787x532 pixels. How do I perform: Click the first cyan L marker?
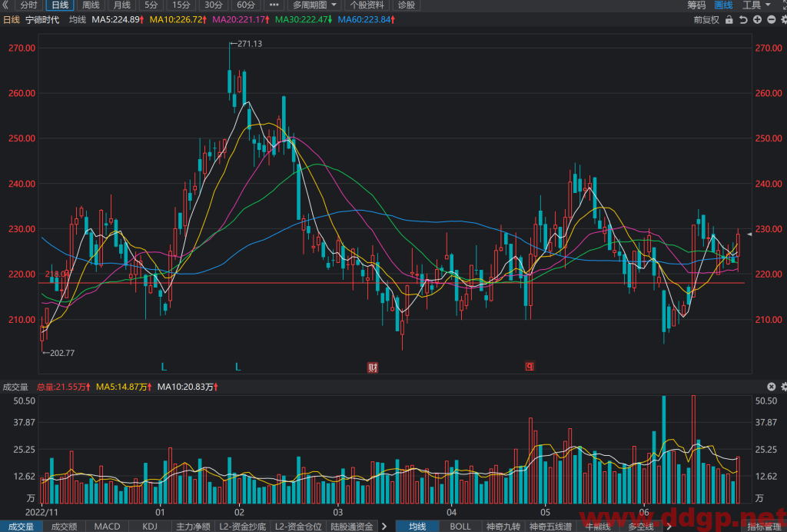pyautogui.click(x=164, y=367)
